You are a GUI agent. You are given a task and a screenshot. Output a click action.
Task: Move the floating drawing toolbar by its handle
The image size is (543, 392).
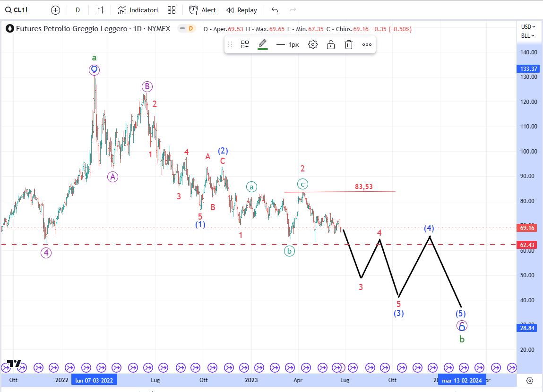(x=230, y=45)
